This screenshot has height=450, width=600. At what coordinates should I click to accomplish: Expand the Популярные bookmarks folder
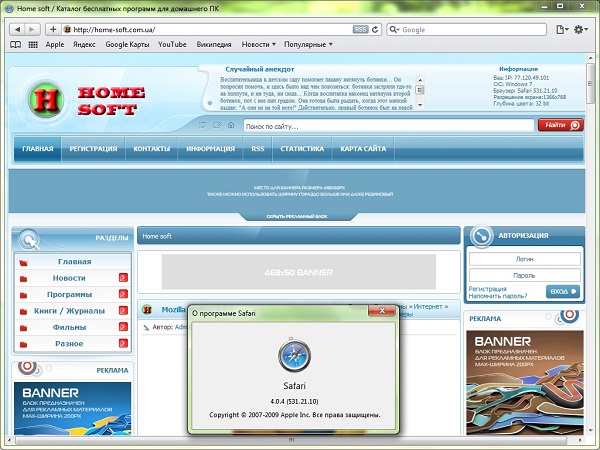coord(309,44)
